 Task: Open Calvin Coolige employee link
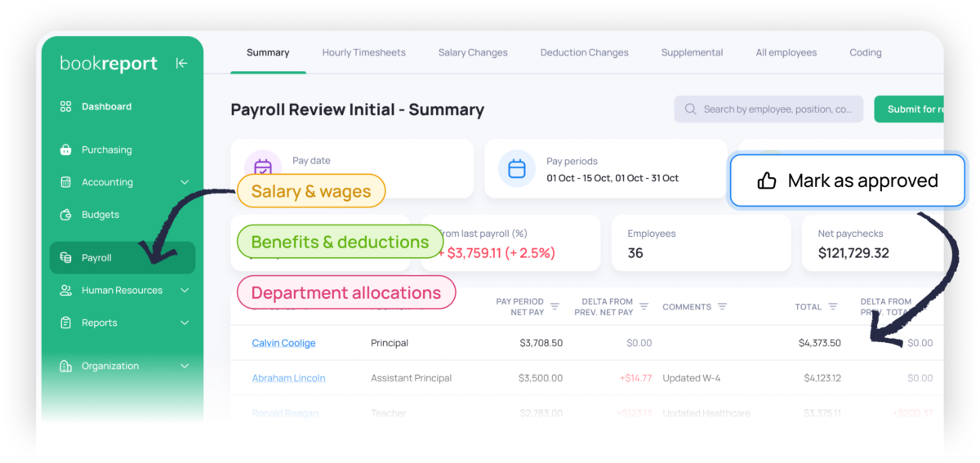pos(283,343)
